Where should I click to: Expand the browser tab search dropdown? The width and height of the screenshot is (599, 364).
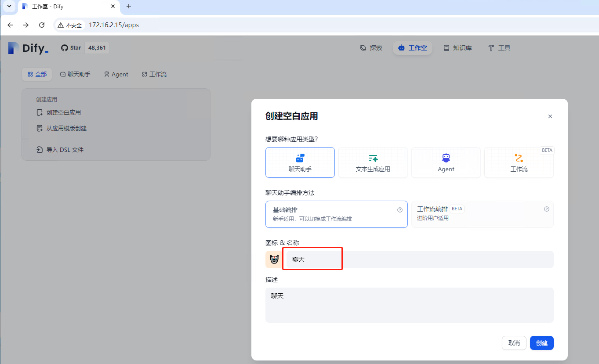click(9, 6)
